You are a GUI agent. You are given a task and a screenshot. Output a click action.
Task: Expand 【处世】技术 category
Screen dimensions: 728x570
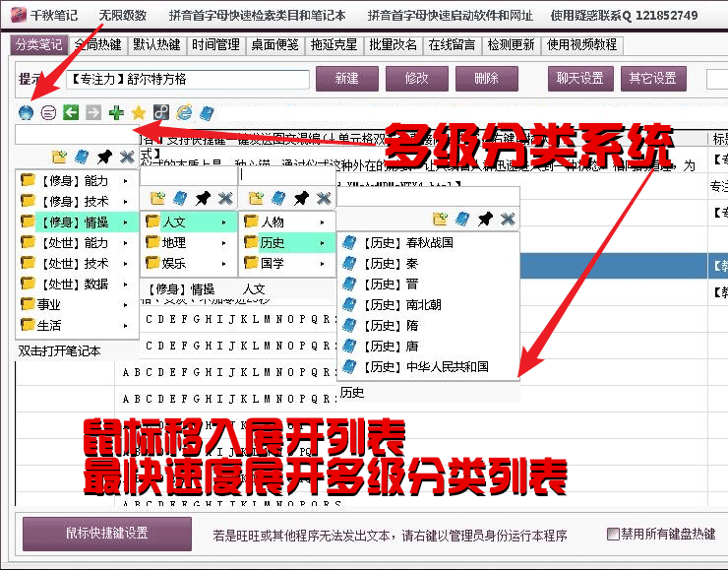click(x=77, y=264)
